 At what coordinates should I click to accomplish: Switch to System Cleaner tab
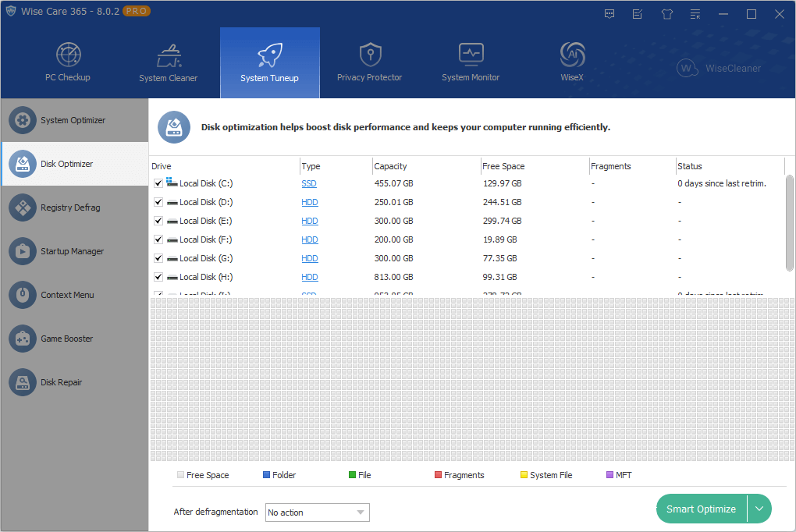click(169, 62)
